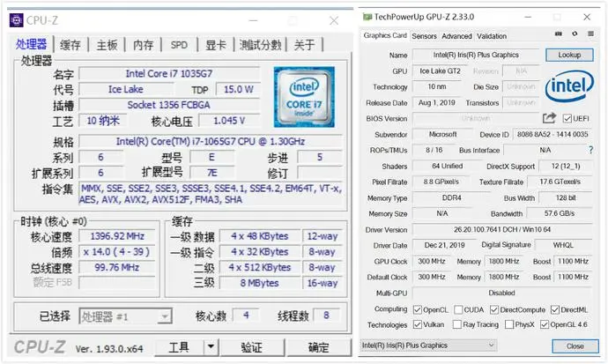Image resolution: width=608 pixels, height=364 pixels.
Task: Toggle the OpenGL 4.6 checkbox
Action: 545,324
